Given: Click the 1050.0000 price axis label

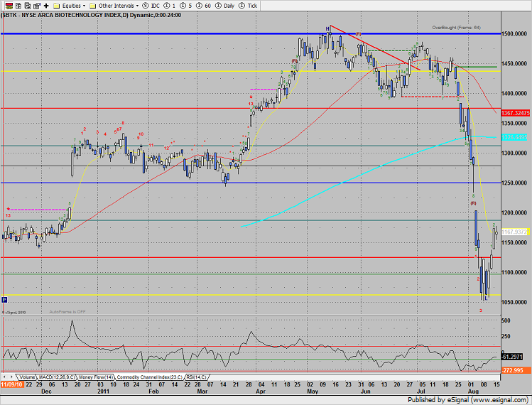Looking at the screenshot, I should pos(514,302).
